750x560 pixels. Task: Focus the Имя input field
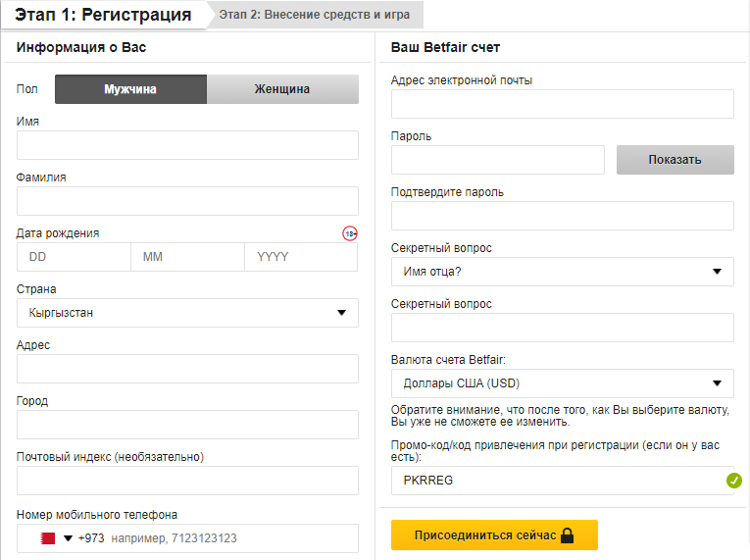(x=187, y=145)
